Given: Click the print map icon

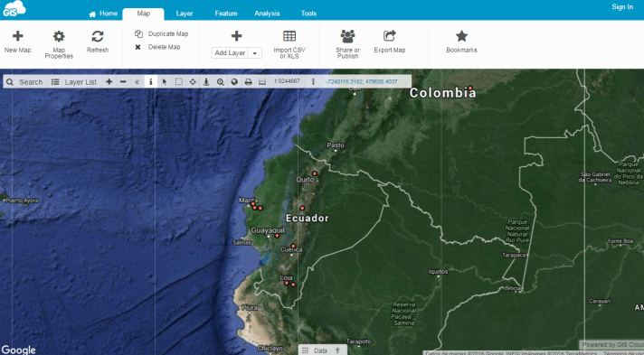Looking at the screenshot, I should coord(248,81).
